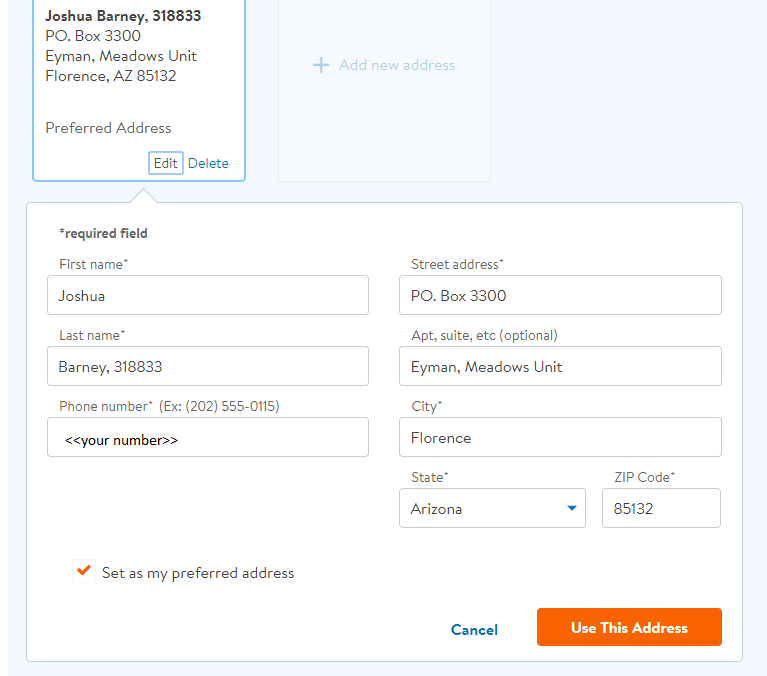This screenshot has width=767, height=676.
Task: Click the First name field containing Joshua
Action: coord(208,295)
